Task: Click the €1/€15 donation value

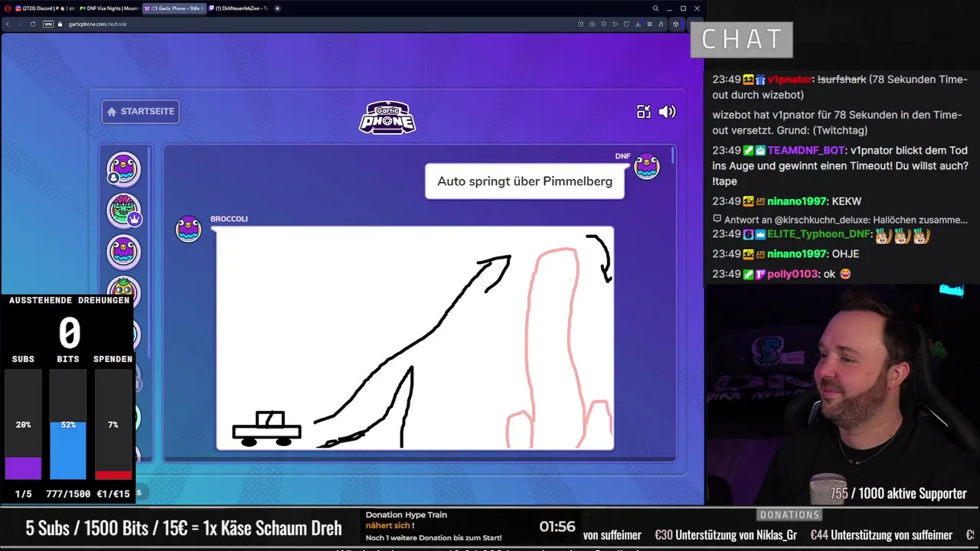Action: coord(113,494)
